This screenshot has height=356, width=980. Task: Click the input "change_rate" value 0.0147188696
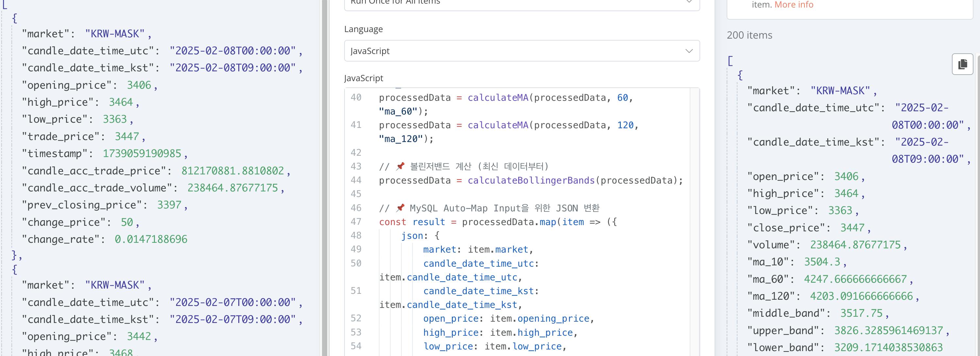(151, 239)
